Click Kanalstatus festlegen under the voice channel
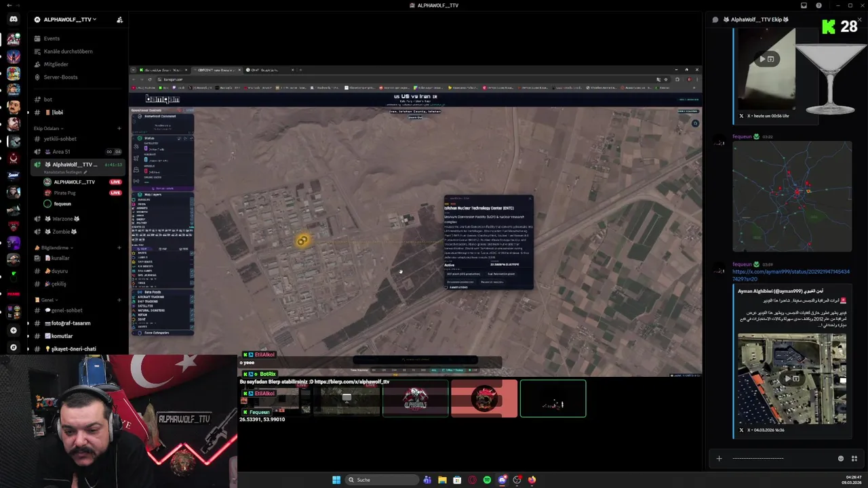 pos(66,172)
